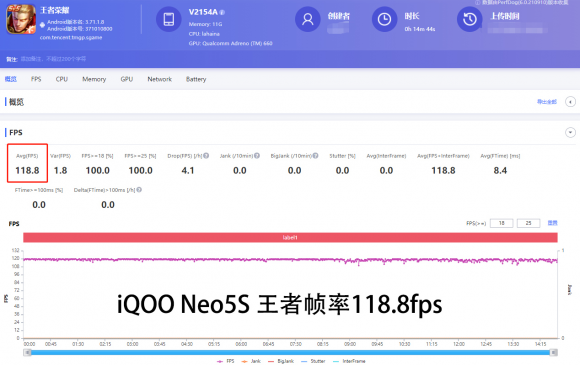
Task: Click the Var(FPS) value 1.8
Action: point(60,170)
